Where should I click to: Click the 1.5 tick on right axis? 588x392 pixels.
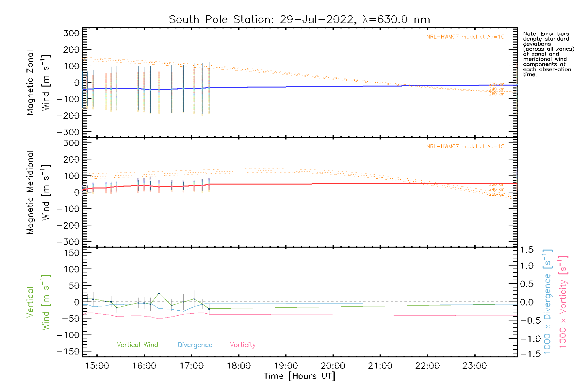point(527,250)
